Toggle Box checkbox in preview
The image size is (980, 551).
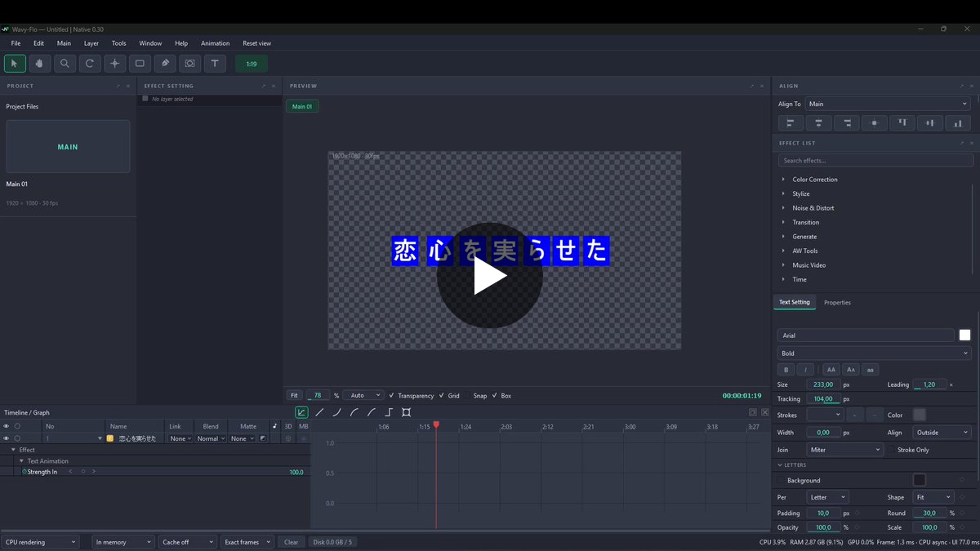[494, 395]
